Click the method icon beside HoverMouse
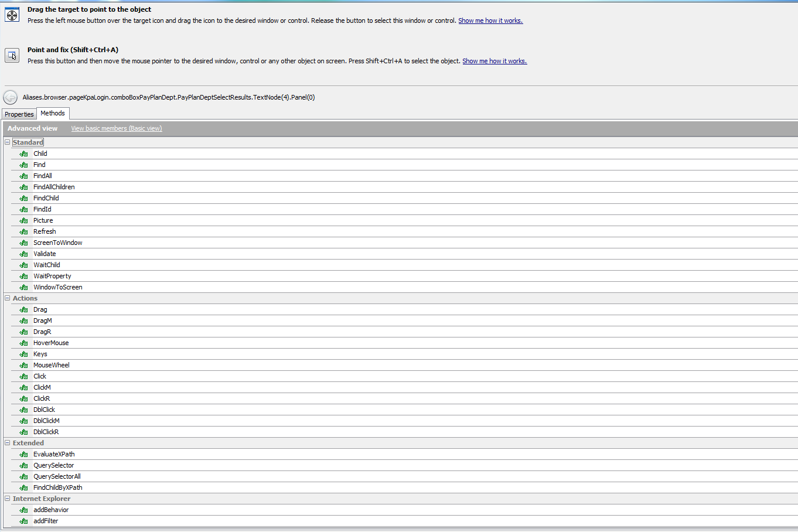798x532 pixels. 23,343
